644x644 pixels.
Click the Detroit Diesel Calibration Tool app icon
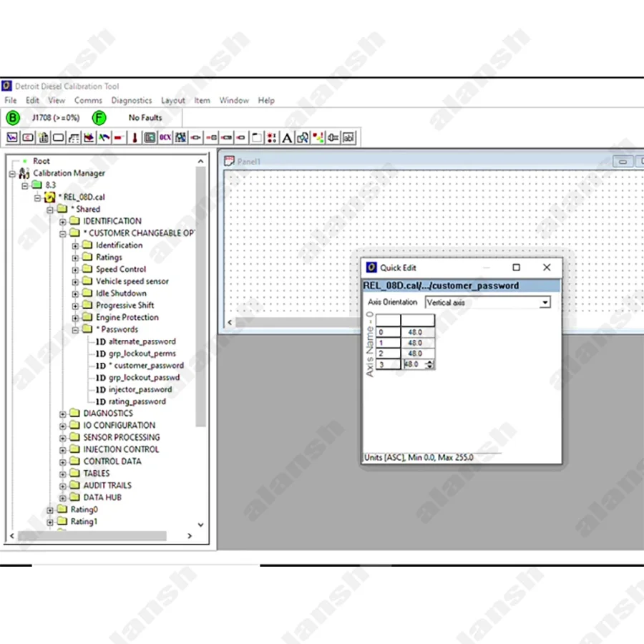pyautogui.click(x=6, y=86)
